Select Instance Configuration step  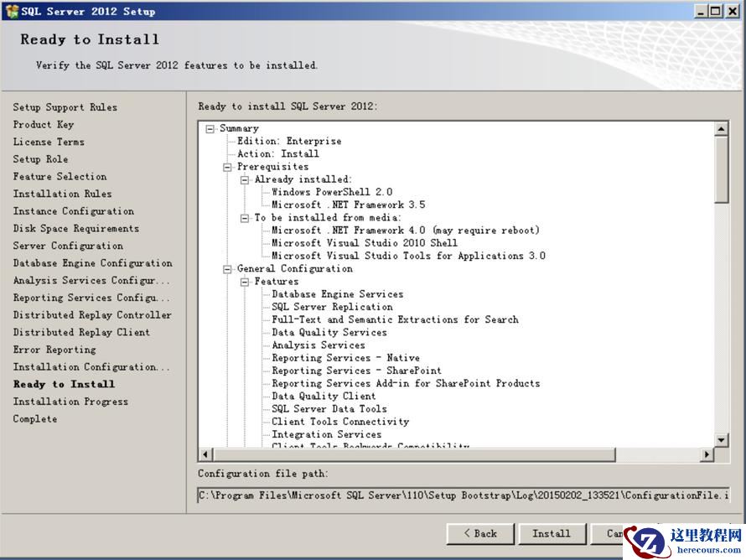coord(73,210)
